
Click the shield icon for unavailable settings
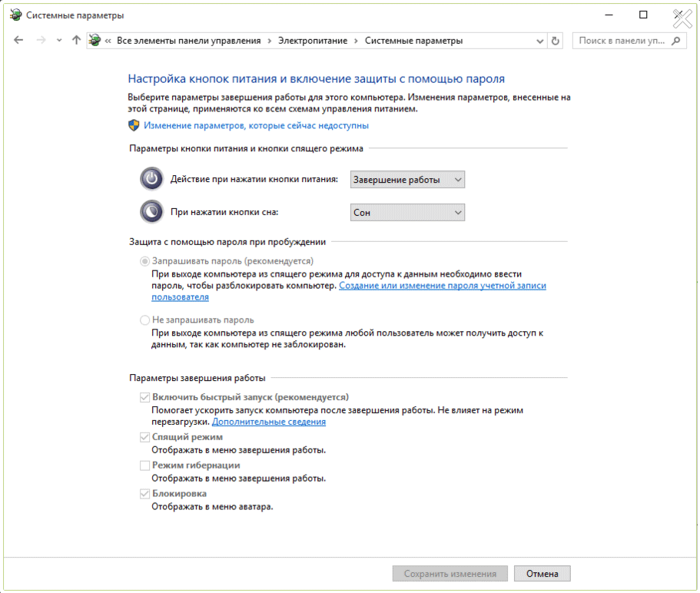[x=134, y=125]
